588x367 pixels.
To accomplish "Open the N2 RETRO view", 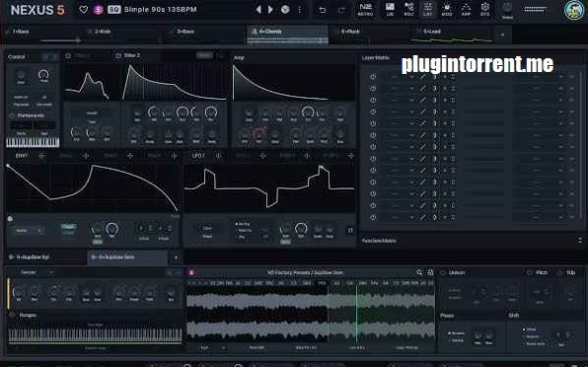I will [366, 9].
